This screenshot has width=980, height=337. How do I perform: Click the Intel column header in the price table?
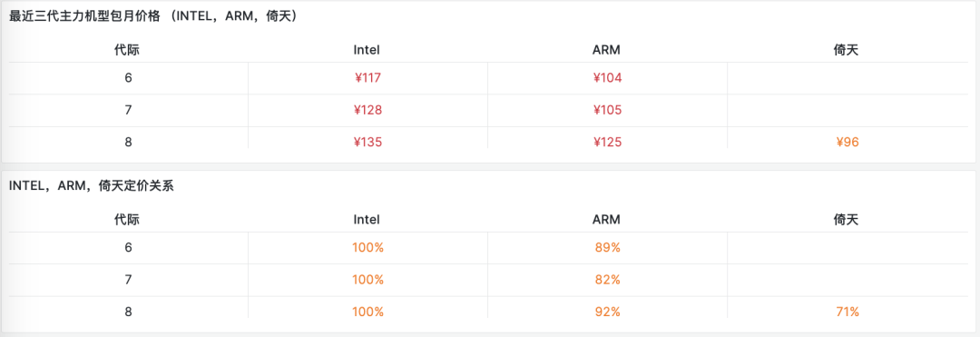(367, 50)
